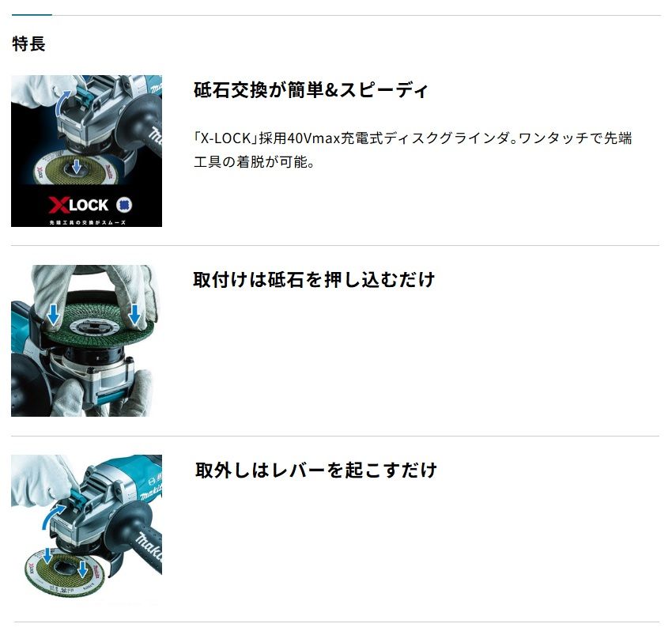672x635 pixels.
Task: Open the lever removal photo
Action: coord(87,531)
